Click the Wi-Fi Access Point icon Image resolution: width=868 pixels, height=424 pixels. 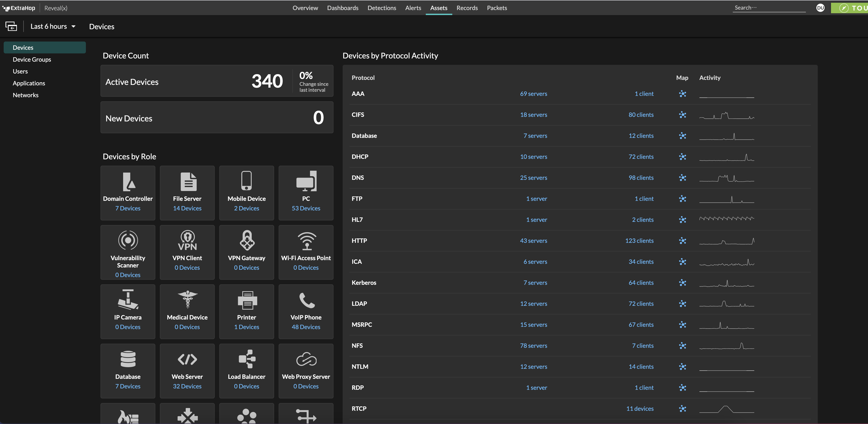point(307,241)
